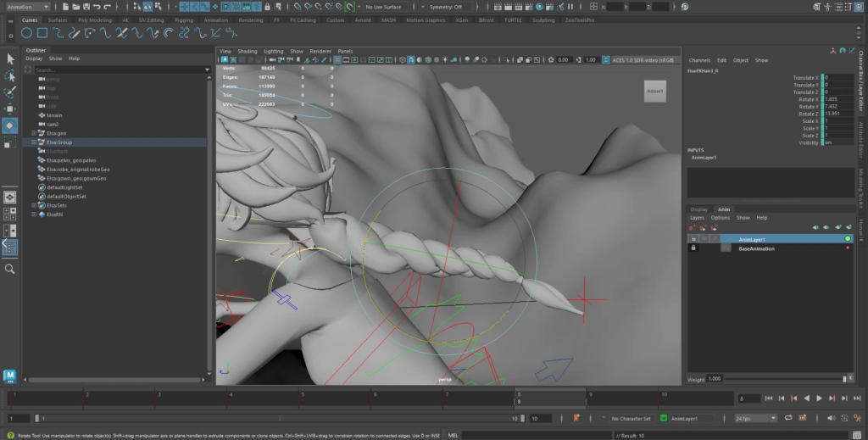Viewport: 868px width, 440px height.
Task: Toggle the looping playback icon
Action: point(788,419)
